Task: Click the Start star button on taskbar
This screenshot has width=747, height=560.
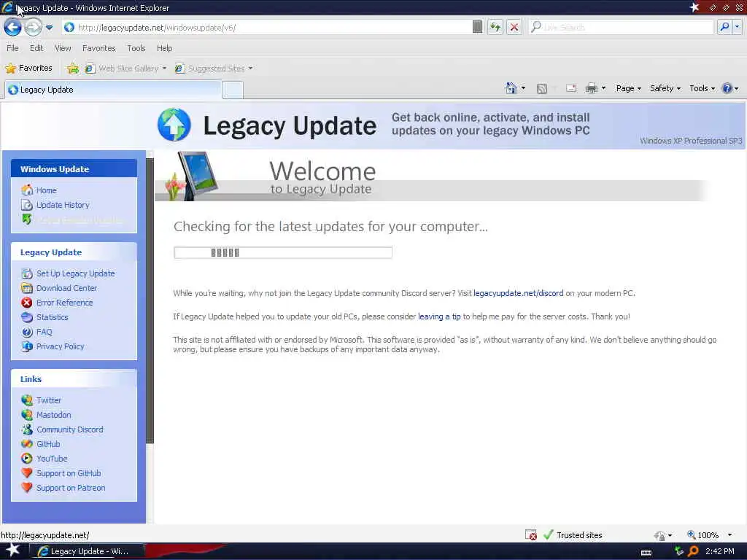Action: click(12, 551)
